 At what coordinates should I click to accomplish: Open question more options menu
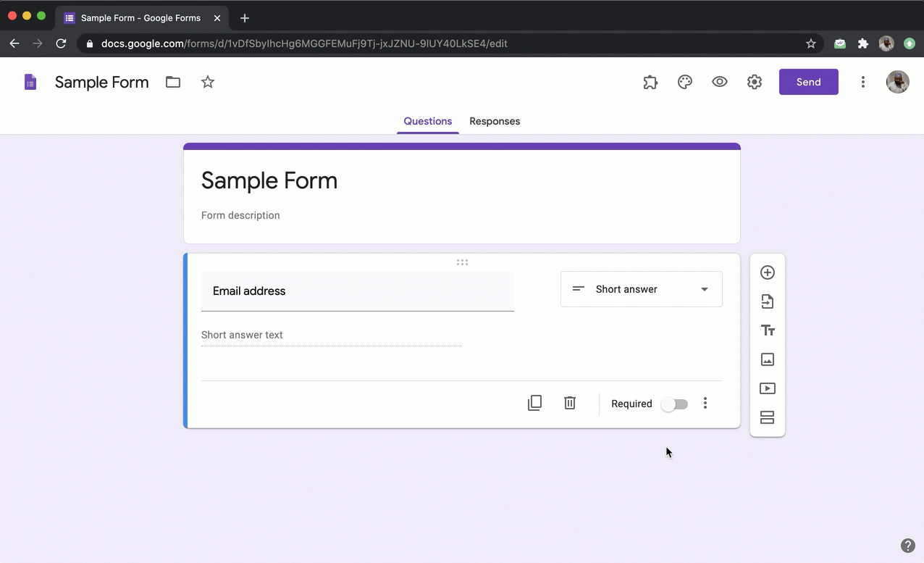pyautogui.click(x=705, y=404)
